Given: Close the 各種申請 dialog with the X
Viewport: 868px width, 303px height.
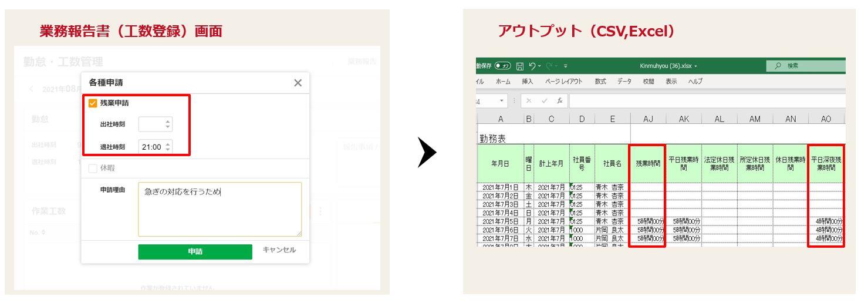Looking at the screenshot, I should click(298, 83).
